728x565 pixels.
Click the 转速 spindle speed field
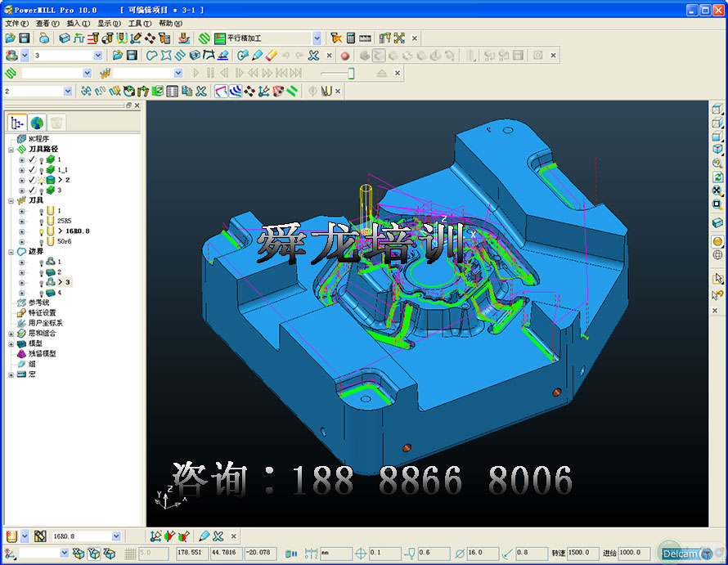(x=582, y=553)
